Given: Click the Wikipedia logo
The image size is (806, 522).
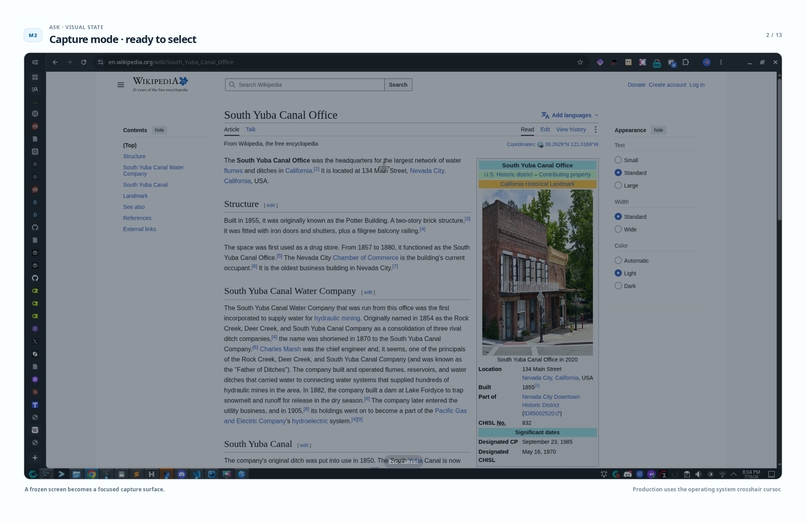Looking at the screenshot, I should click(160, 84).
